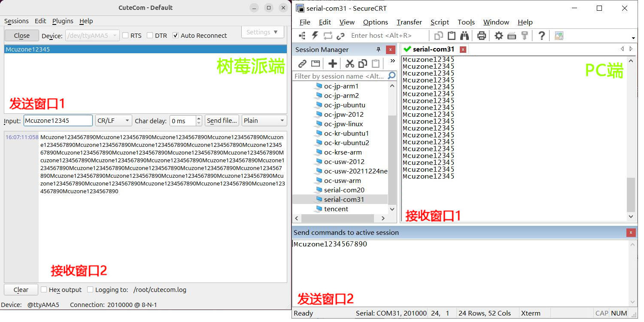The width and height of the screenshot is (644, 322).
Task: Click the Clear button in CuteCom
Action: click(21, 290)
